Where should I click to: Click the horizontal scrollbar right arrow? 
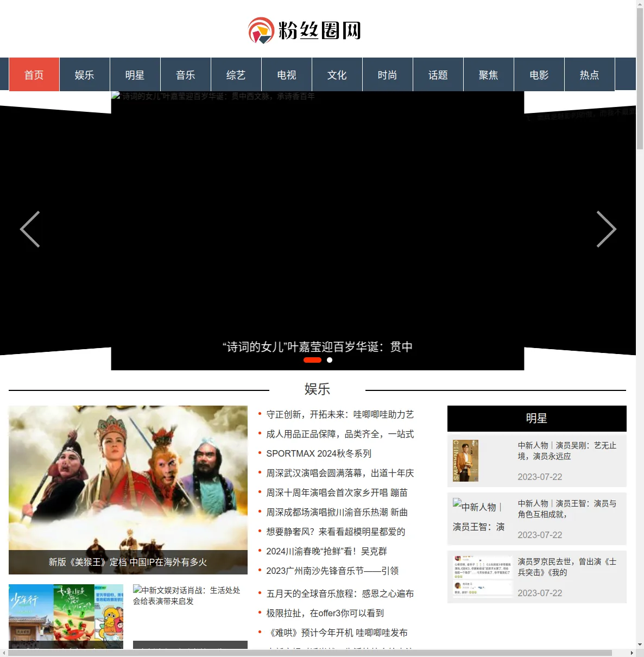[632, 653]
